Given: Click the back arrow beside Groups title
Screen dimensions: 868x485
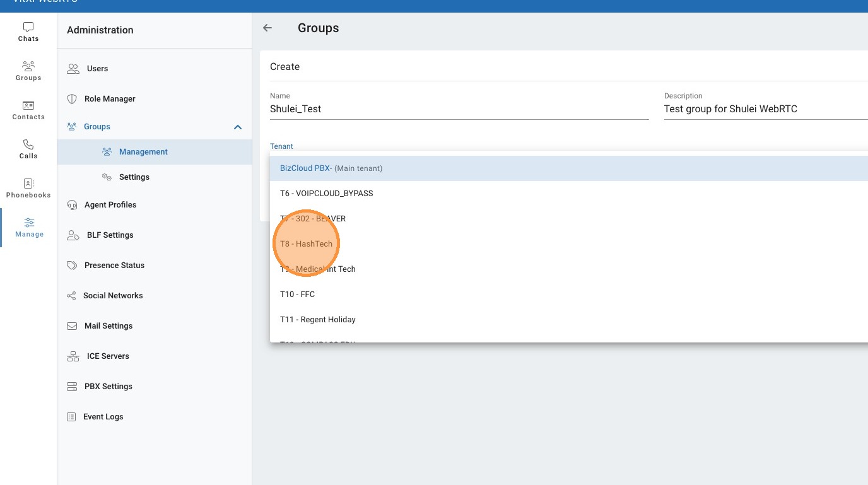Looking at the screenshot, I should 267,28.
